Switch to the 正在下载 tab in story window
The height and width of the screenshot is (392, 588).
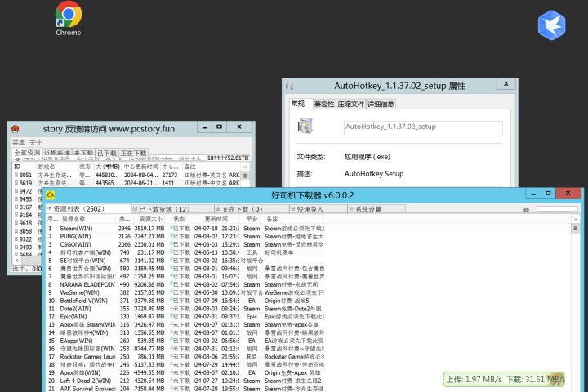coord(133,153)
